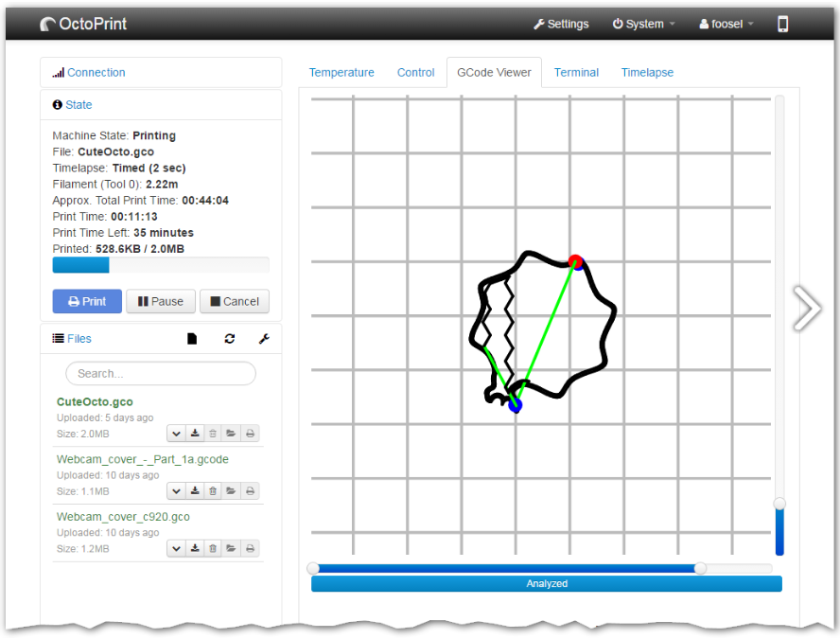Screen dimensions: 840x639
Task: Click the file Search input field
Action: (161, 374)
